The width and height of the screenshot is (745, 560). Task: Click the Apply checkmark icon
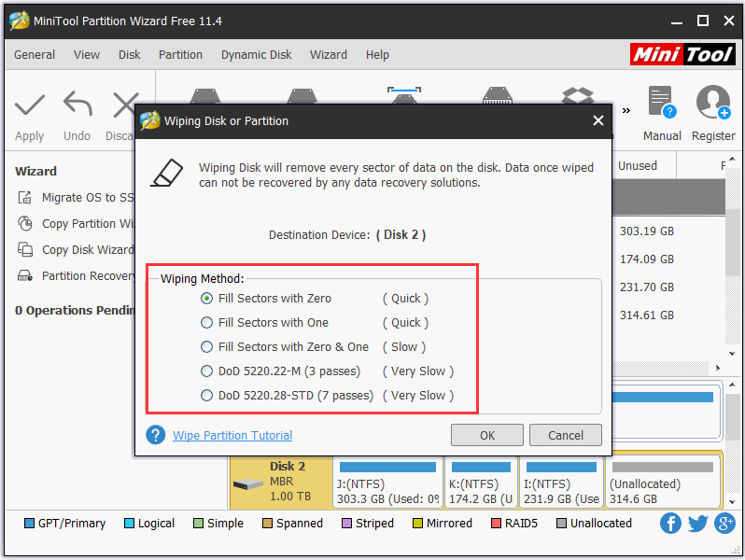(x=30, y=105)
